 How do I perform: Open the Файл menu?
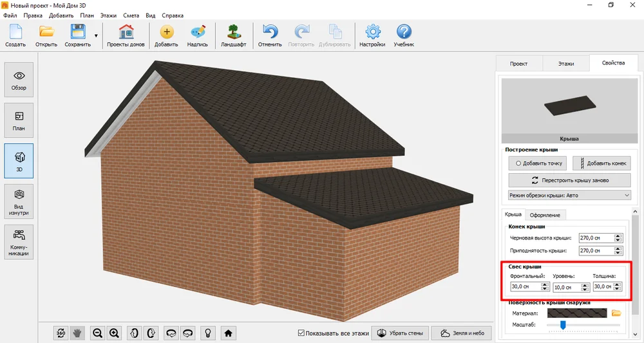[x=10, y=15]
